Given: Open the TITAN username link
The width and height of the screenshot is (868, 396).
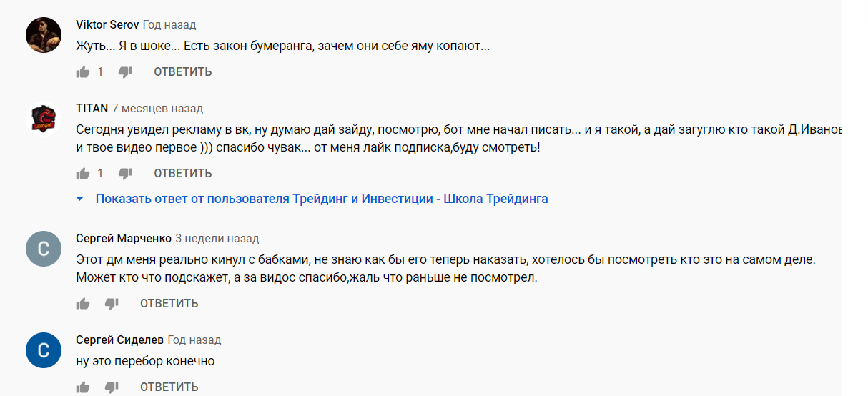Looking at the screenshot, I should tap(92, 109).
